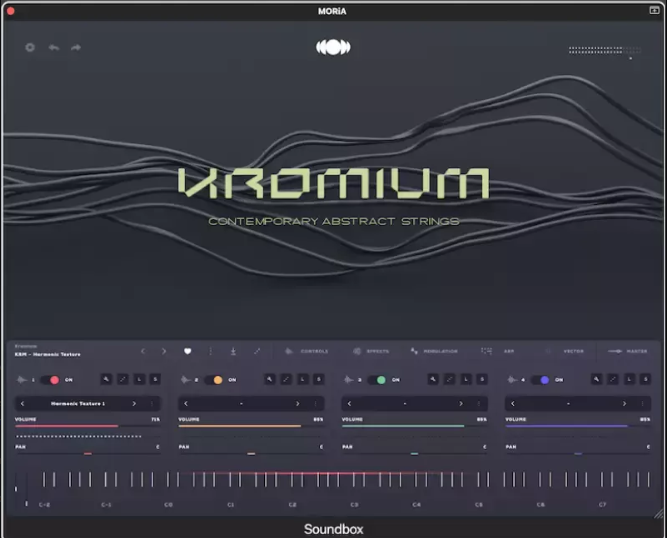Adjust layer 1 red volume slider
This screenshot has height=538, width=667.
87,426
